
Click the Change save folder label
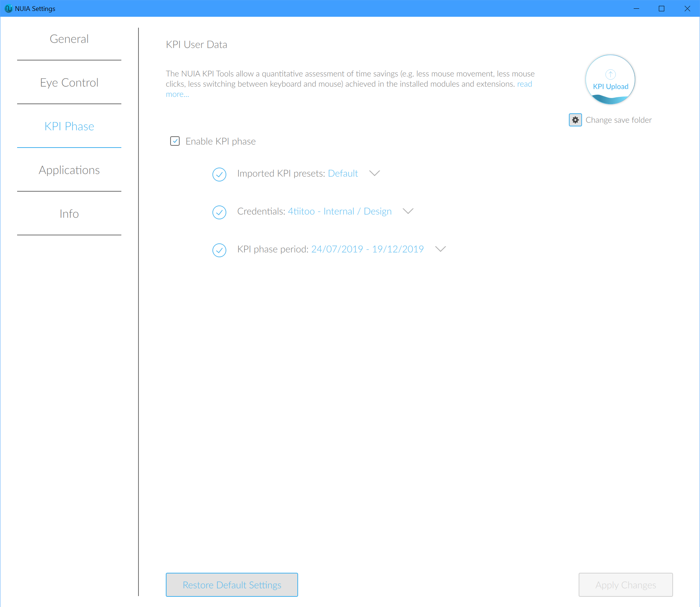point(618,120)
